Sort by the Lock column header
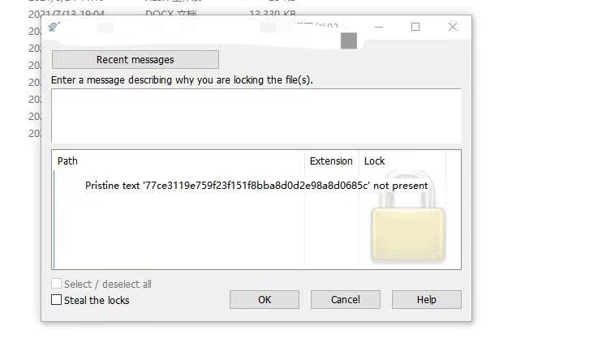 pos(402,161)
